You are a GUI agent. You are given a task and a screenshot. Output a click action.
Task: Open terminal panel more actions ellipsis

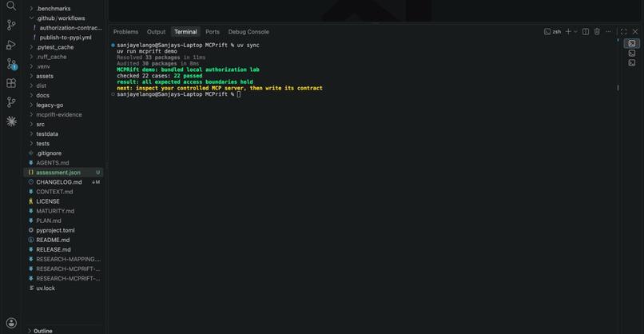point(608,32)
